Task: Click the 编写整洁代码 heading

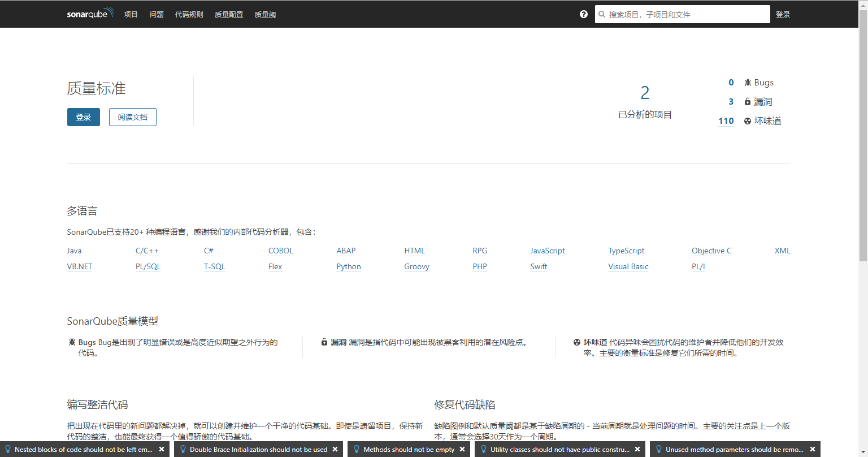Action: coord(97,404)
